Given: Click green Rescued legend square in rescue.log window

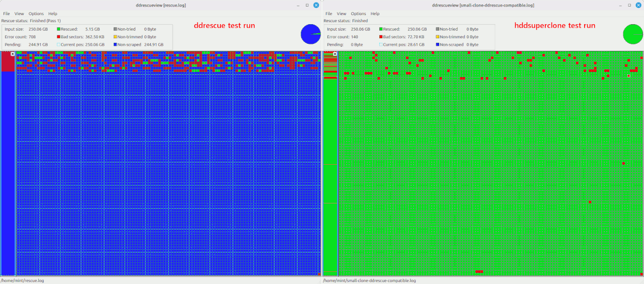Looking at the screenshot, I should [x=59, y=29].
